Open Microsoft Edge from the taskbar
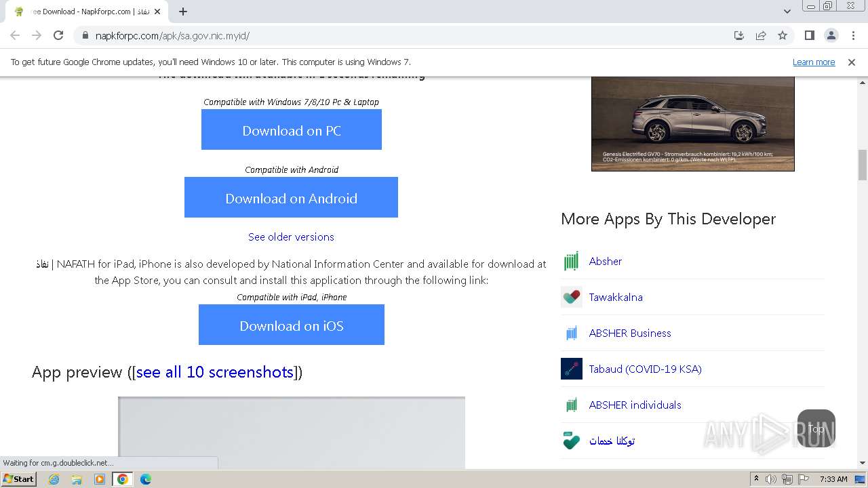 click(145, 479)
